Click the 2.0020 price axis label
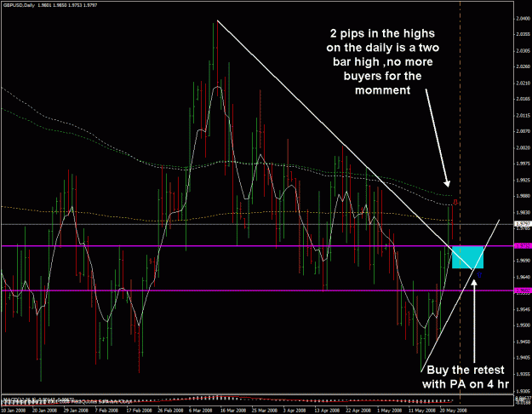 523,147
